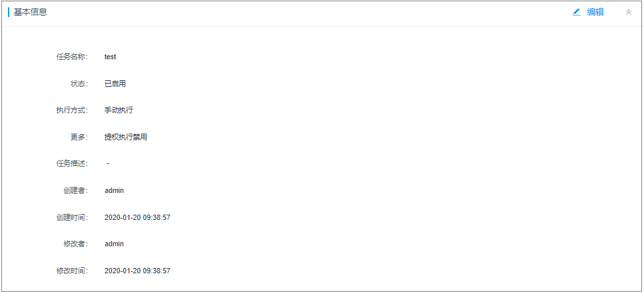The image size is (644, 293).
Task: Click the 状态 field label
Action: coord(79,84)
